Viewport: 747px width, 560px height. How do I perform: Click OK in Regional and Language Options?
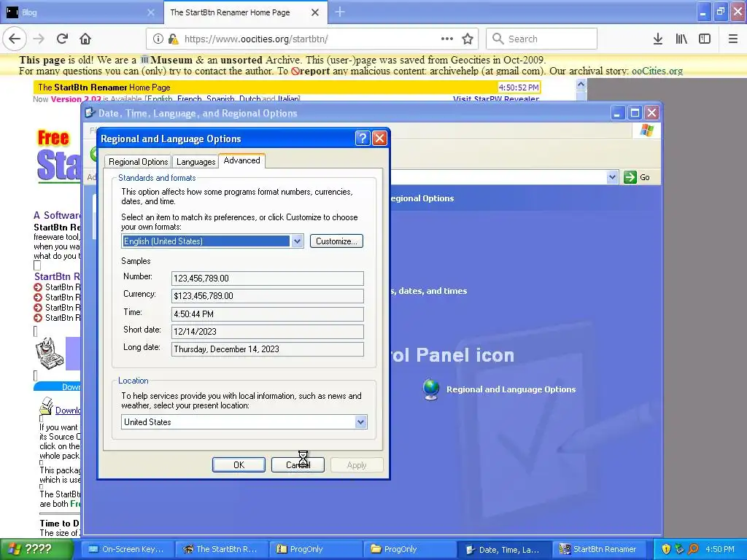239,464
